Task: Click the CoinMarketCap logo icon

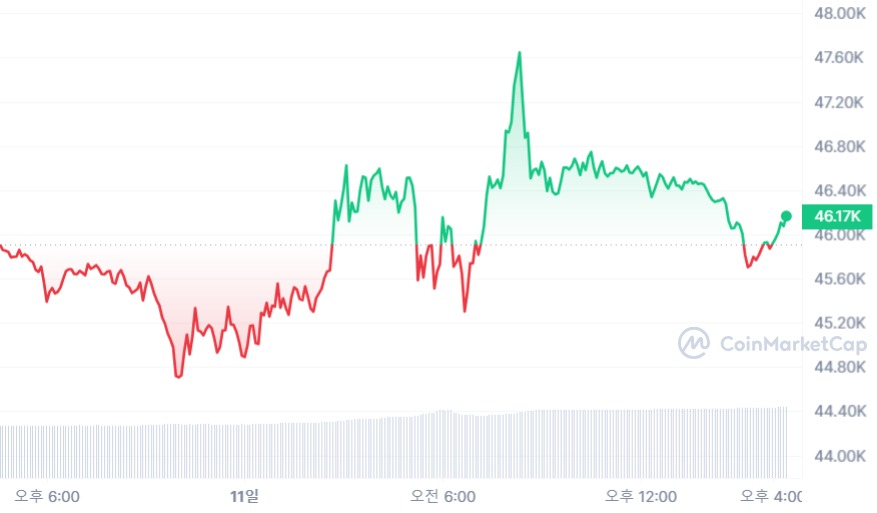Action: coord(694,343)
